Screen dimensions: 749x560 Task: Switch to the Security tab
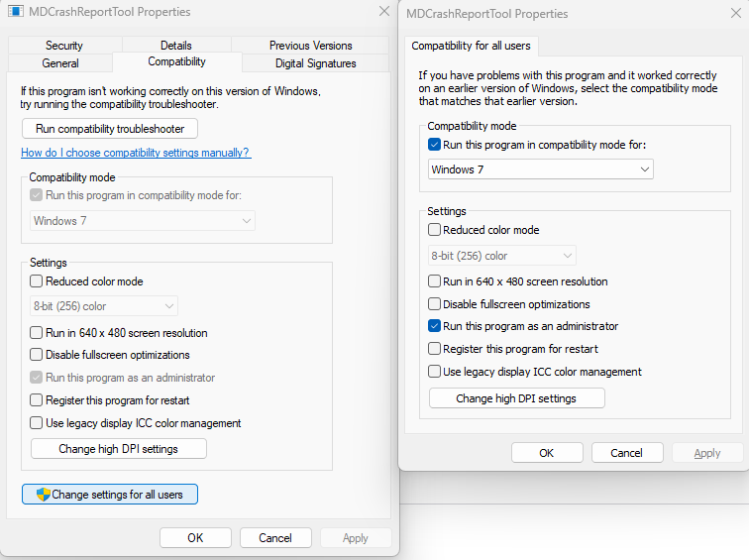tap(64, 46)
